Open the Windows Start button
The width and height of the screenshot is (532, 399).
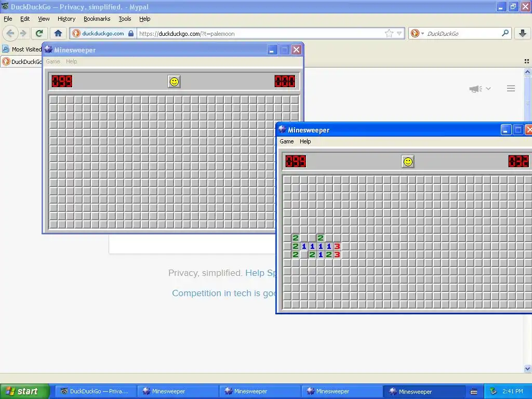click(24, 391)
